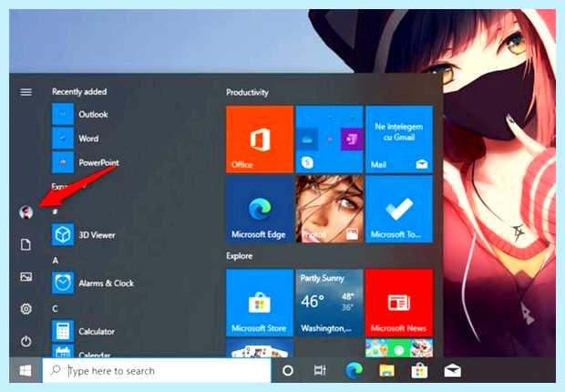Open the Microsoft News tile
The width and height of the screenshot is (565, 392).
coord(399,303)
